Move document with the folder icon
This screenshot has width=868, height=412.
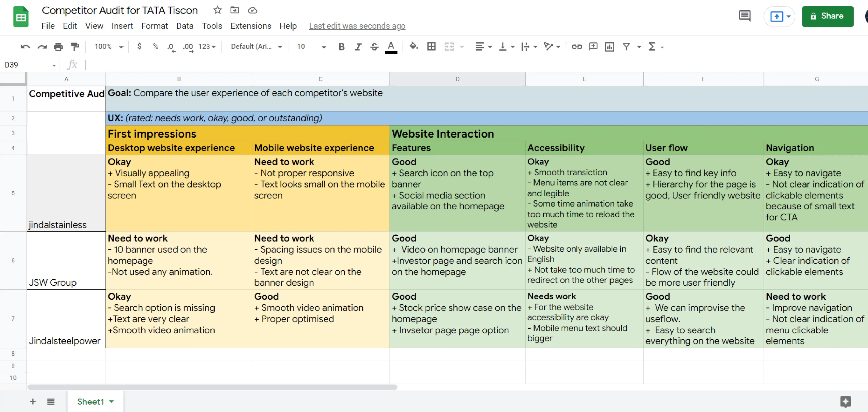[x=235, y=10]
